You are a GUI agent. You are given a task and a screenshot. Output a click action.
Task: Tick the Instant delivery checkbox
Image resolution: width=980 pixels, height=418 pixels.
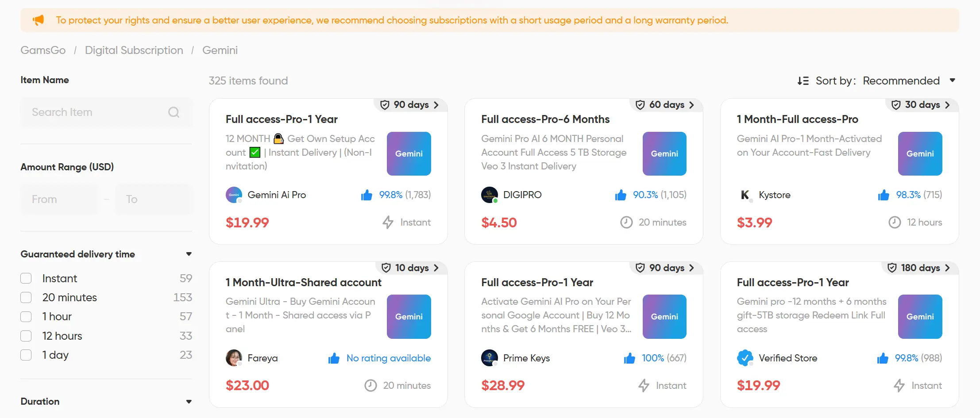[26, 278]
